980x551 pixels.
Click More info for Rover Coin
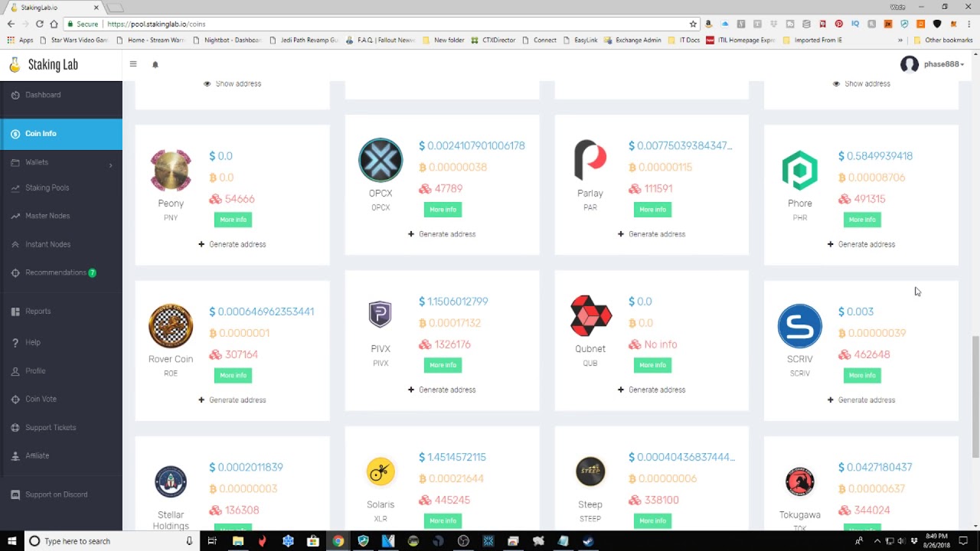233,375
